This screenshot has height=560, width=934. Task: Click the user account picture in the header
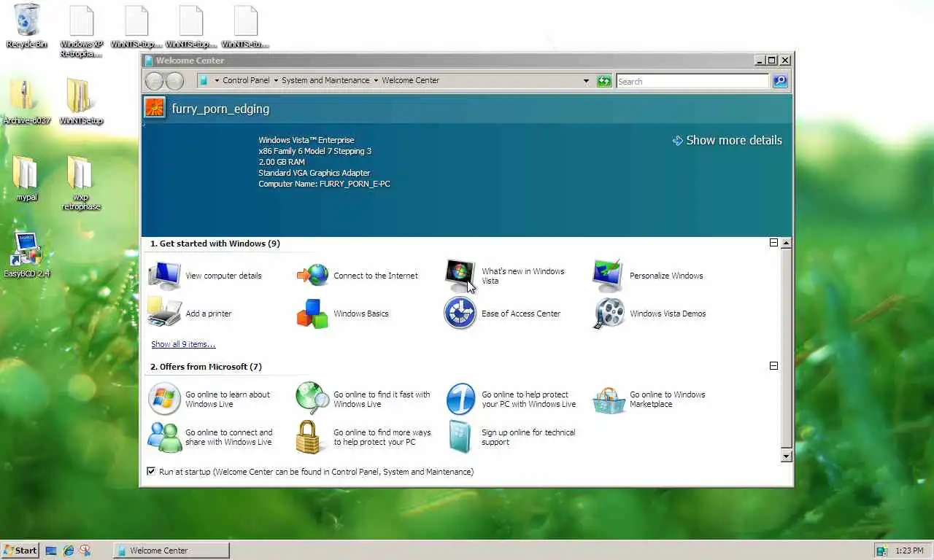(155, 108)
